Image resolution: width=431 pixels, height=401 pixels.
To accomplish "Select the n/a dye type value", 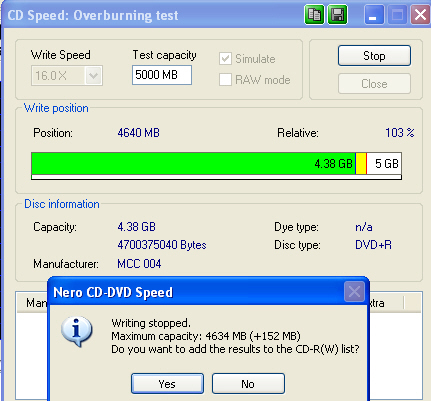I will coord(364,227).
